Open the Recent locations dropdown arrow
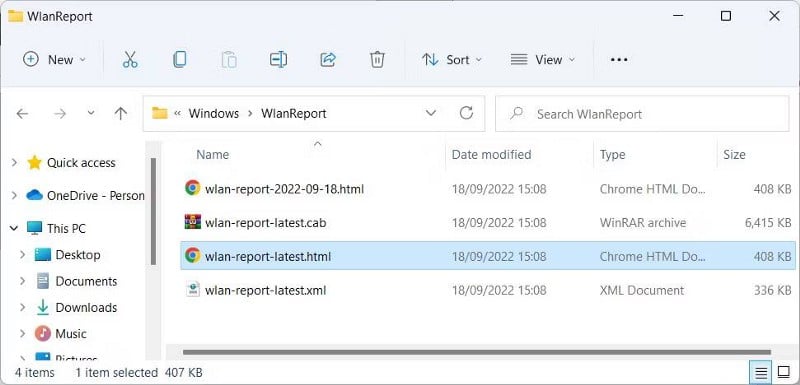 91,113
